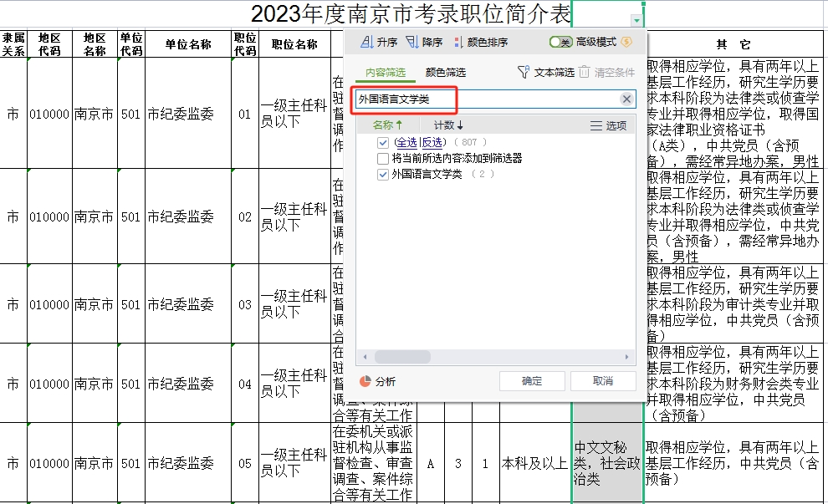This screenshot has height=504, width=828.
Task: Select the 单位名称 header cell
Action: (x=188, y=43)
